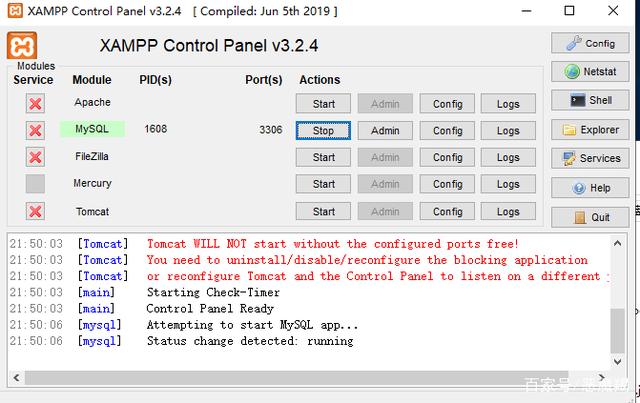Screen dimensions: 640x403
Task: Toggle the FileZilla service install checkbox
Action: coord(35,157)
